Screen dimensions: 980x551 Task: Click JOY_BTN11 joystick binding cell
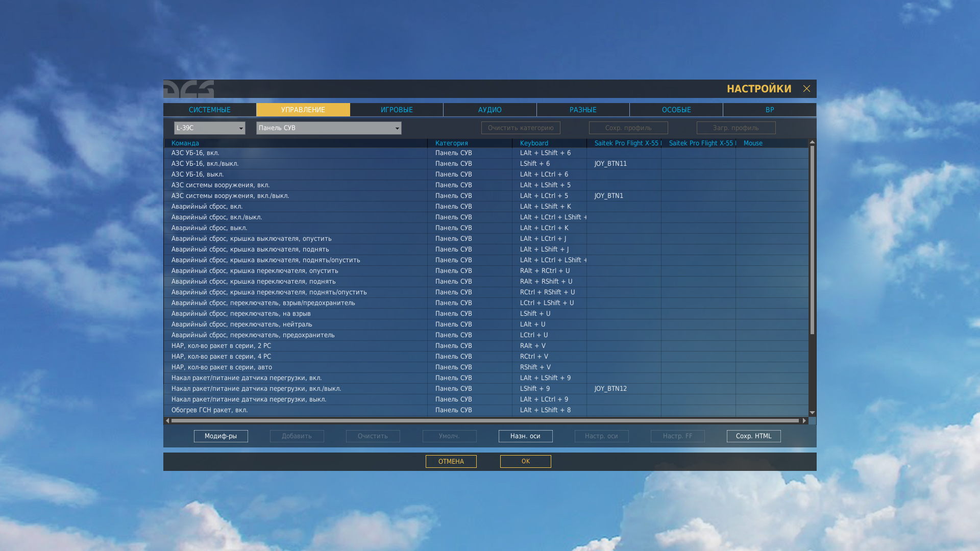[x=624, y=164]
